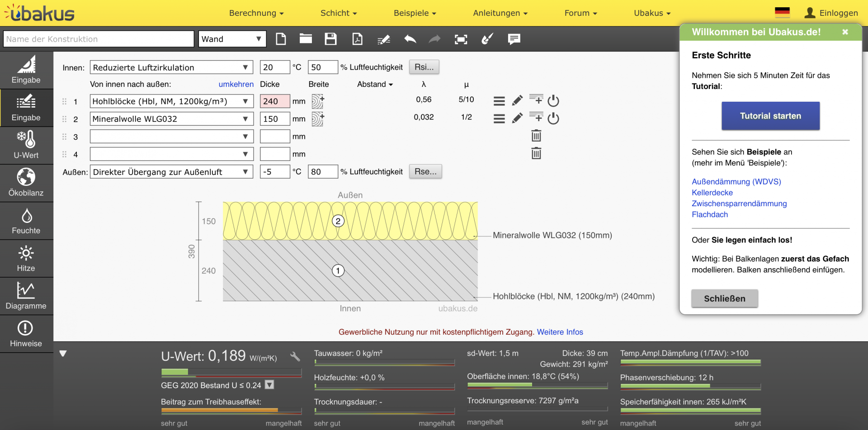Click the paintbrush icon in toolbar
This screenshot has width=868, height=430.
(487, 39)
